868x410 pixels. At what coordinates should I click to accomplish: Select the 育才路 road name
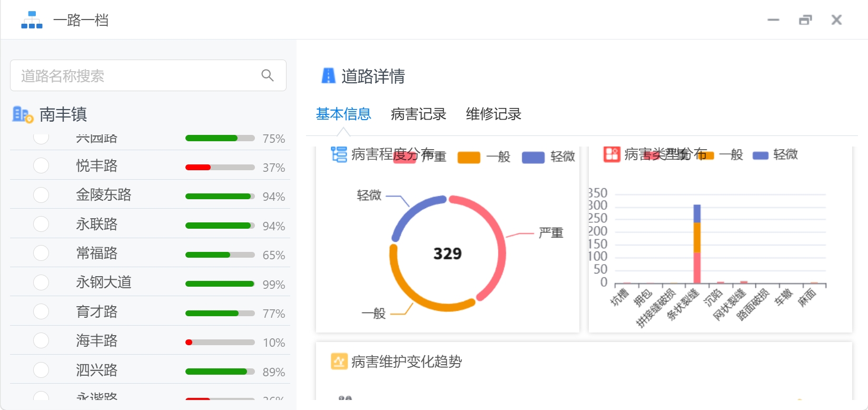point(97,311)
